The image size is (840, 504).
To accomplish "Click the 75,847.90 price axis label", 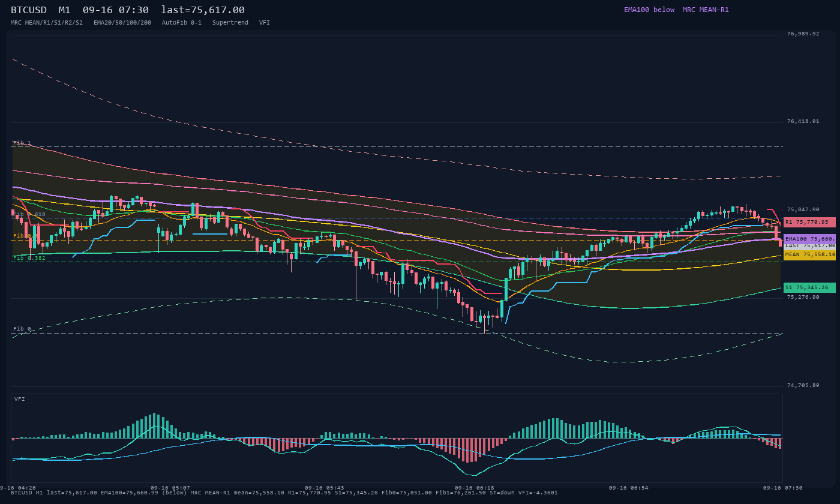I will 803,210.
